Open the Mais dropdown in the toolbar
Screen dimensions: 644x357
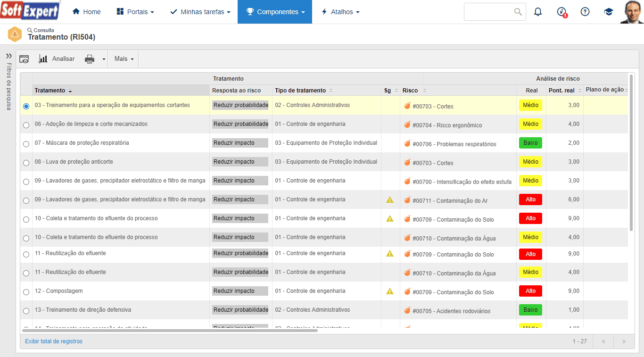pyautogui.click(x=124, y=59)
